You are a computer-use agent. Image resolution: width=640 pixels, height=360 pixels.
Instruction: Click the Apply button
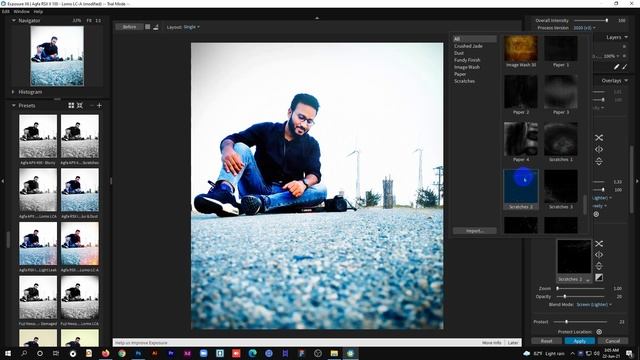click(x=580, y=341)
